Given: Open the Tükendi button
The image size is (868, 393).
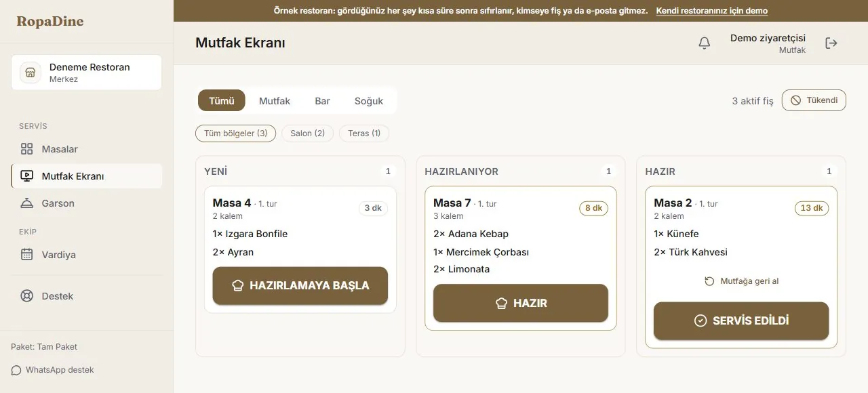Looking at the screenshot, I should pos(814,100).
